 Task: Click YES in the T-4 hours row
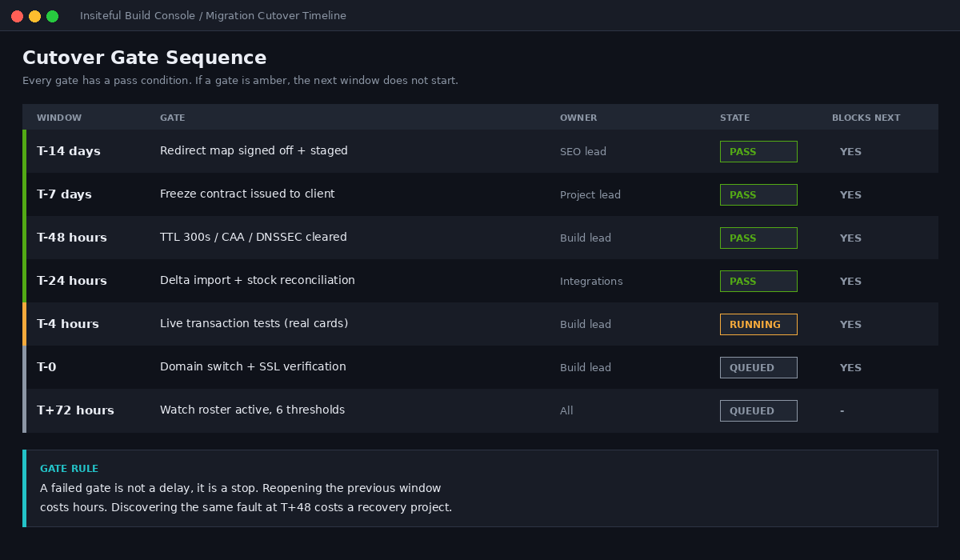click(850, 325)
